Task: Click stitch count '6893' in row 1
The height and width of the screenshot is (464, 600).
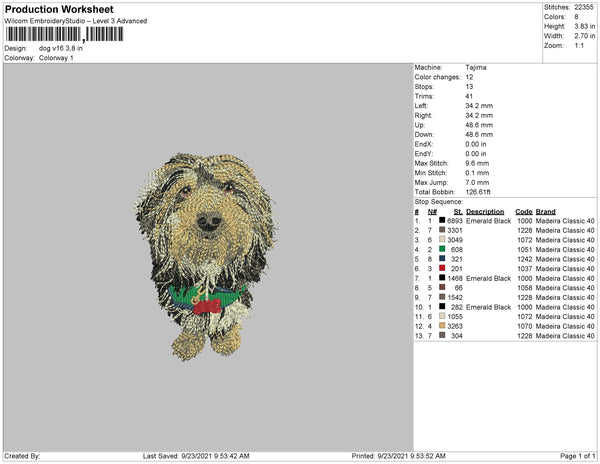Action: (455, 221)
